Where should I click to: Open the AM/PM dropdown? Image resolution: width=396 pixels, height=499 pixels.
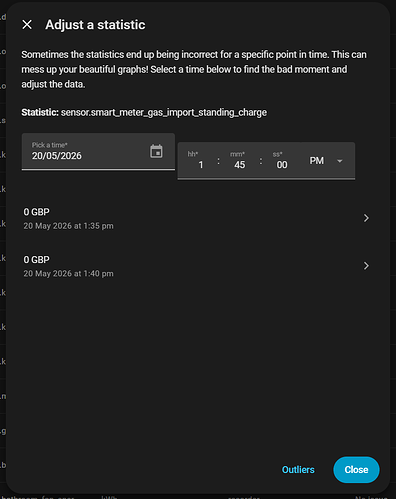[327, 161]
